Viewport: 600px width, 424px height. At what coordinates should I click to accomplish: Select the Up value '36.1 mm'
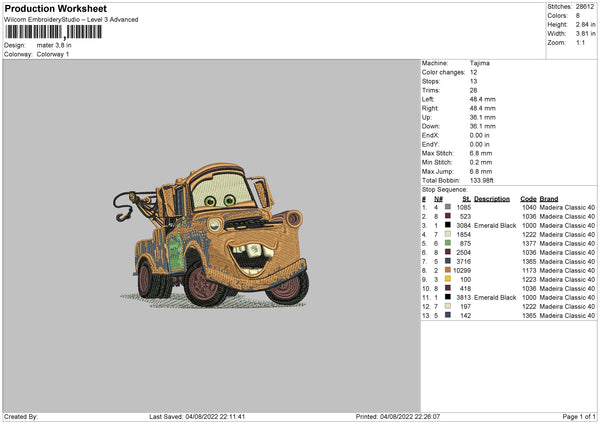click(x=483, y=117)
